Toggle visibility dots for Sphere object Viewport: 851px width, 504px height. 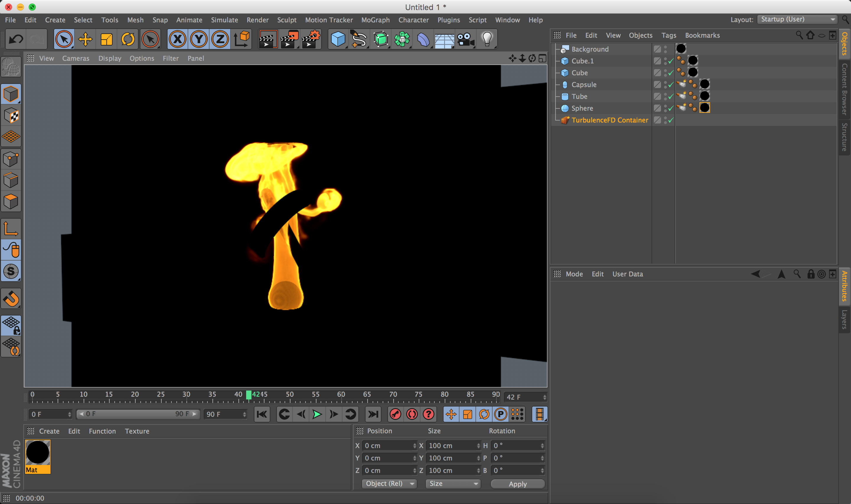665,108
